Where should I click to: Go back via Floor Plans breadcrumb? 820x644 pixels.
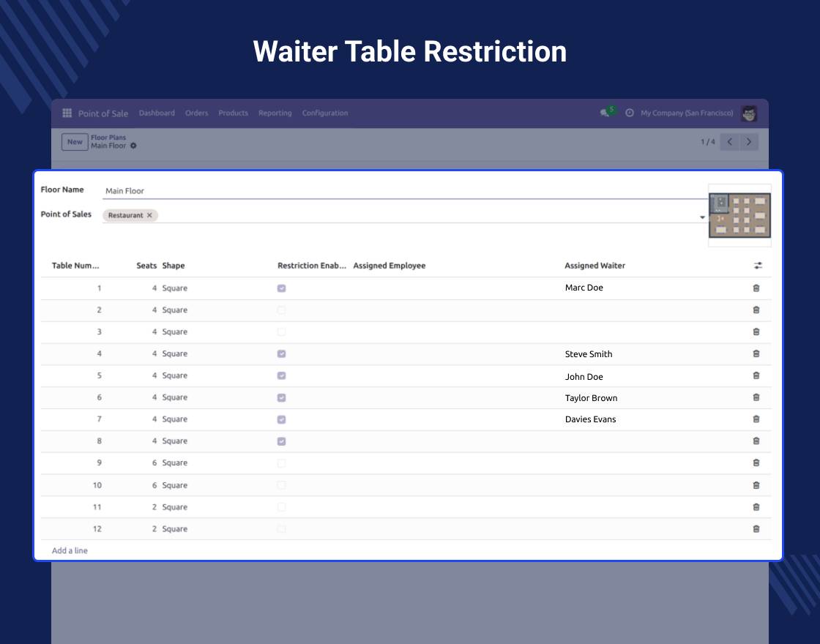[x=108, y=138]
